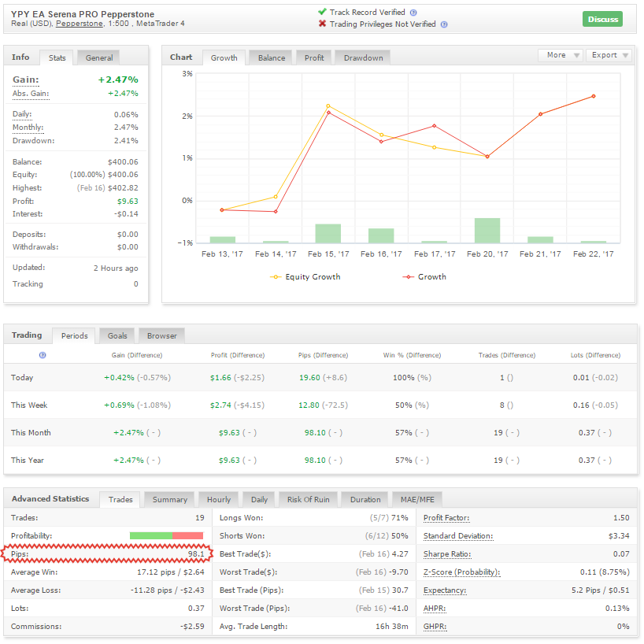Click the Average Win value 17.12 pips

coord(156,572)
